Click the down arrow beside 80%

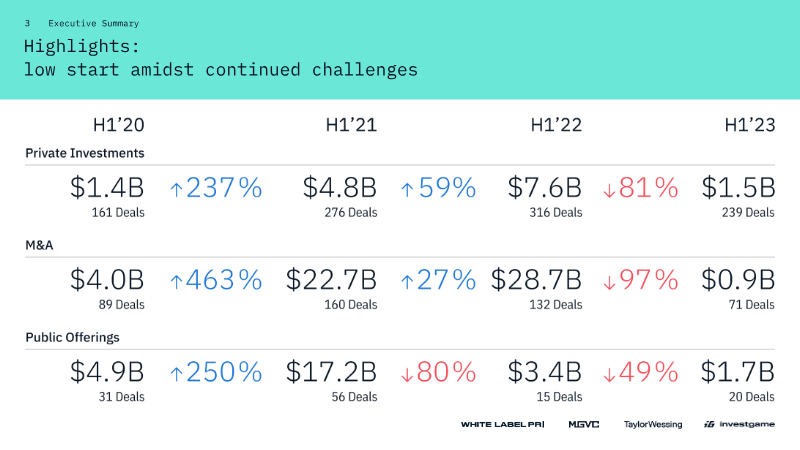point(407,373)
